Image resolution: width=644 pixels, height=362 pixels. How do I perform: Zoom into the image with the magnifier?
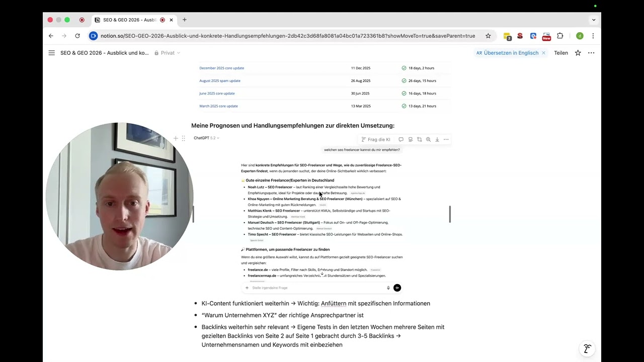(428, 139)
